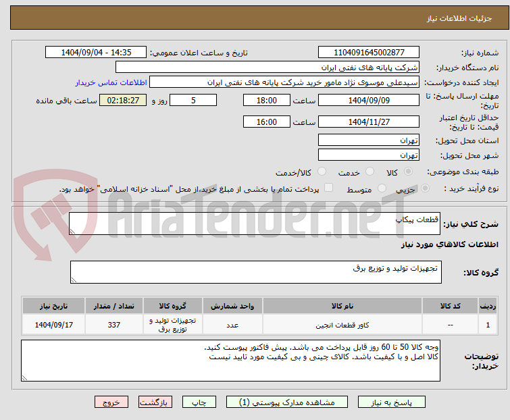510x420 pixels.
Task: Select the کالا radio button
Action: (408, 172)
